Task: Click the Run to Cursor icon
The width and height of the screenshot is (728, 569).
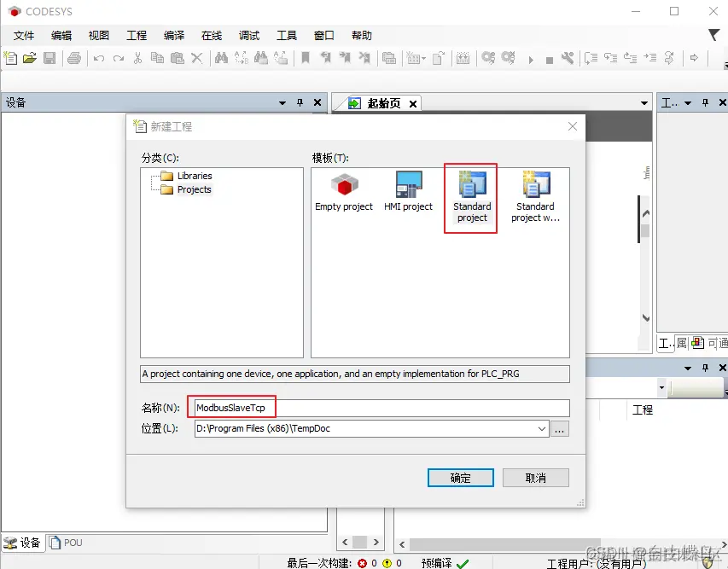Action: point(650,58)
